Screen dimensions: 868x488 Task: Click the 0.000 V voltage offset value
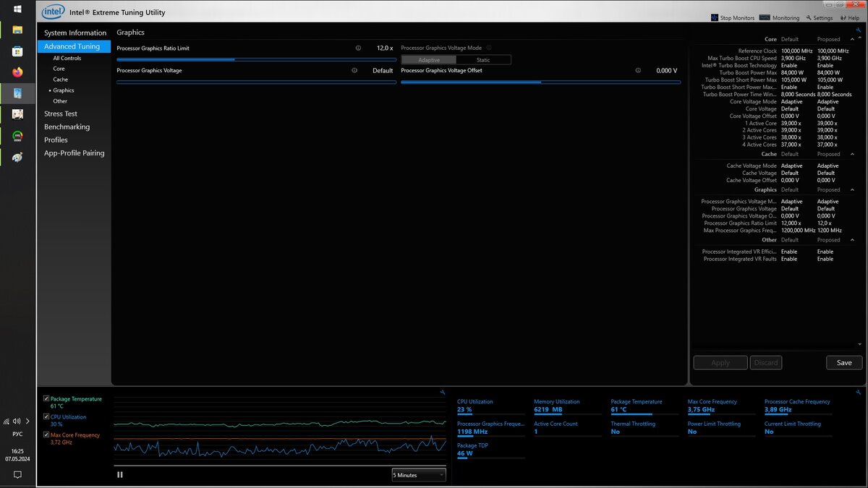[x=666, y=71]
